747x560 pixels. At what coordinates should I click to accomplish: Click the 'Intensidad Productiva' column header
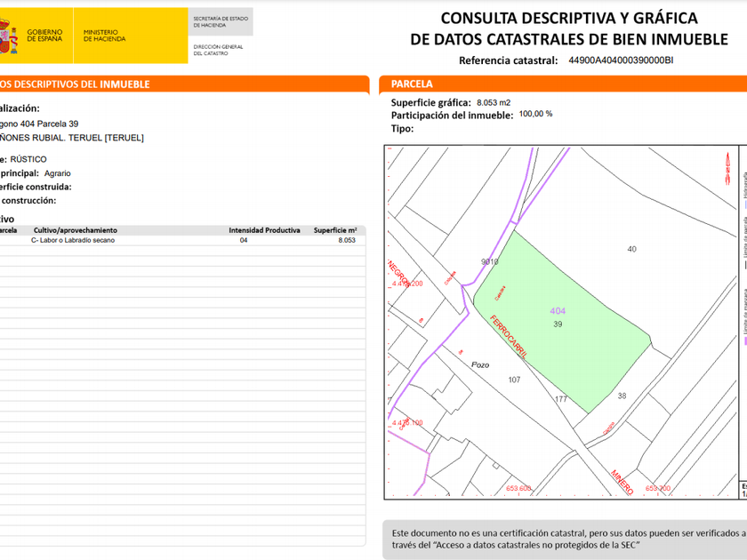(x=264, y=230)
